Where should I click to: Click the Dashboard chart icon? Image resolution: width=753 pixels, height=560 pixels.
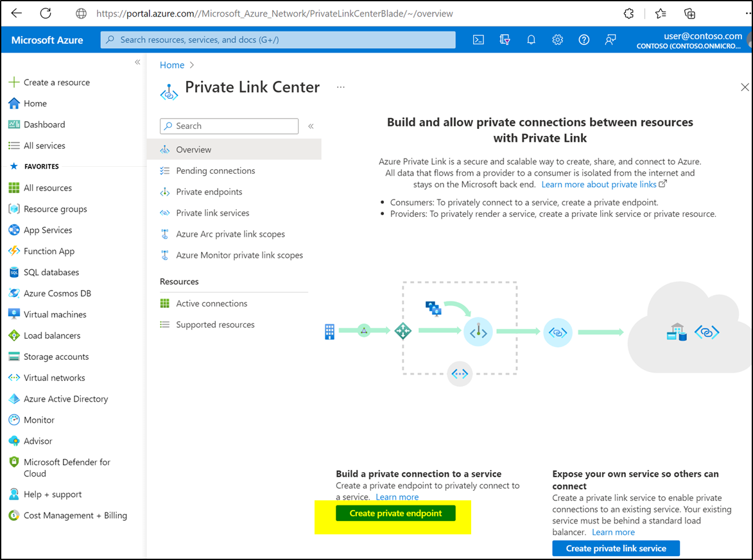pos(14,124)
